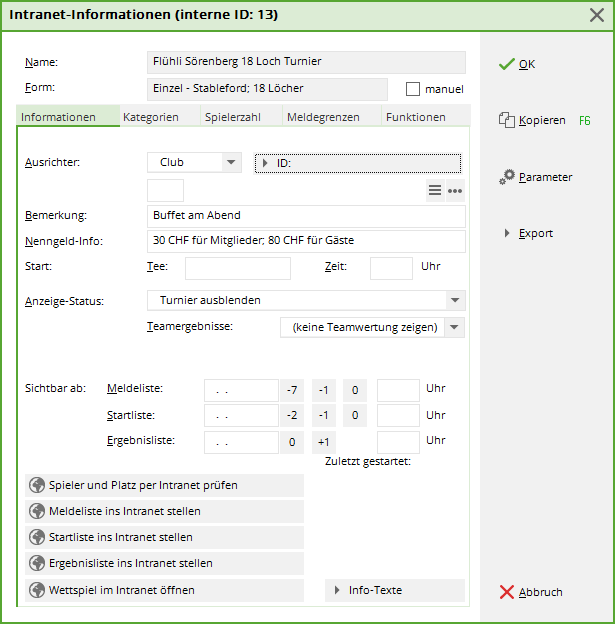This screenshot has width=615, height=624.
Task: Confirm with the OK button
Action: pyautogui.click(x=517, y=64)
